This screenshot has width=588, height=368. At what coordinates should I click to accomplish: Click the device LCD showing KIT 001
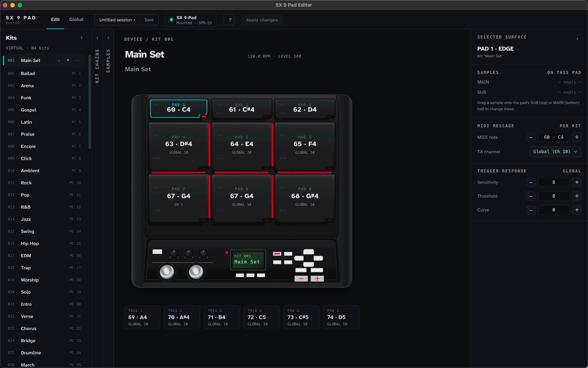(x=248, y=260)
